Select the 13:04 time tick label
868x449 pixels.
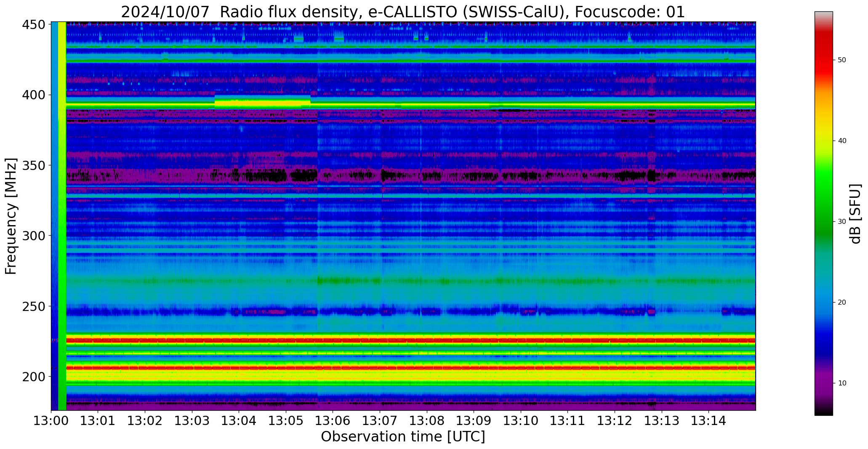239,420
